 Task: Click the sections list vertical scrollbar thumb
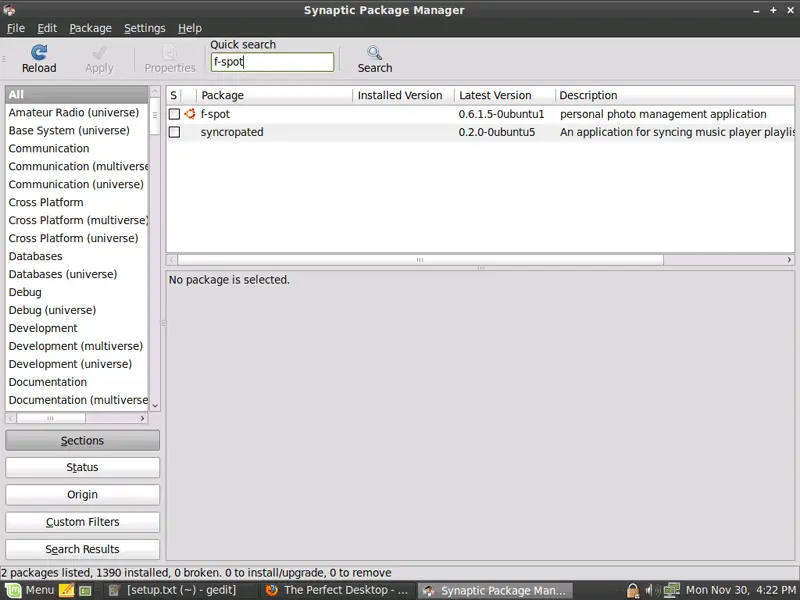(x=155, y=116)
